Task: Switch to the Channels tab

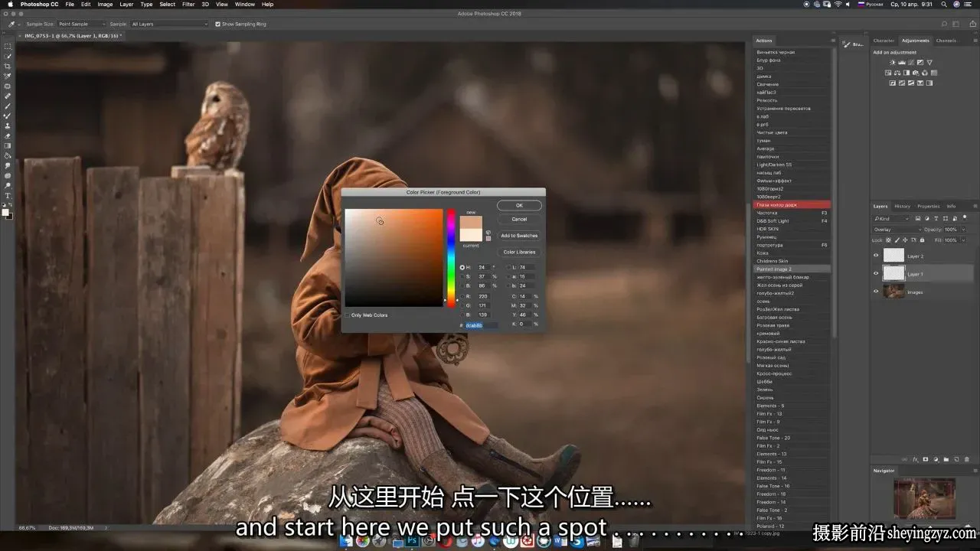Action: pyautogui.click(x=946, y=41)
